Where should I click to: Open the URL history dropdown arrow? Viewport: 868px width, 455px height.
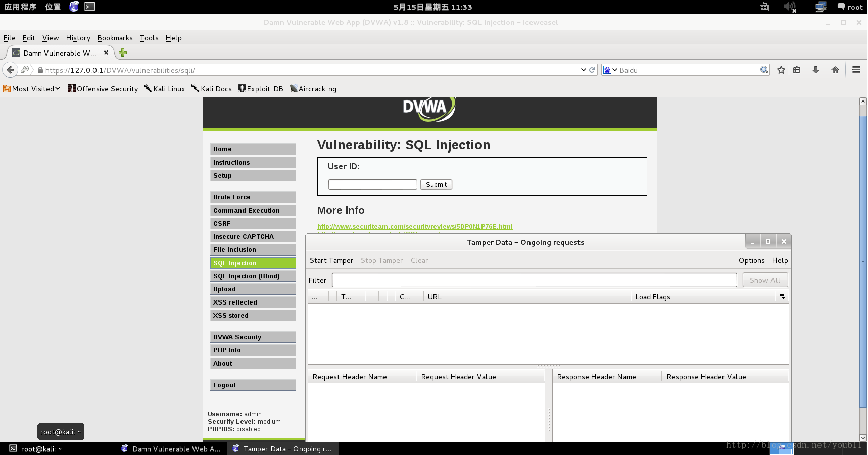click(584, 70)
